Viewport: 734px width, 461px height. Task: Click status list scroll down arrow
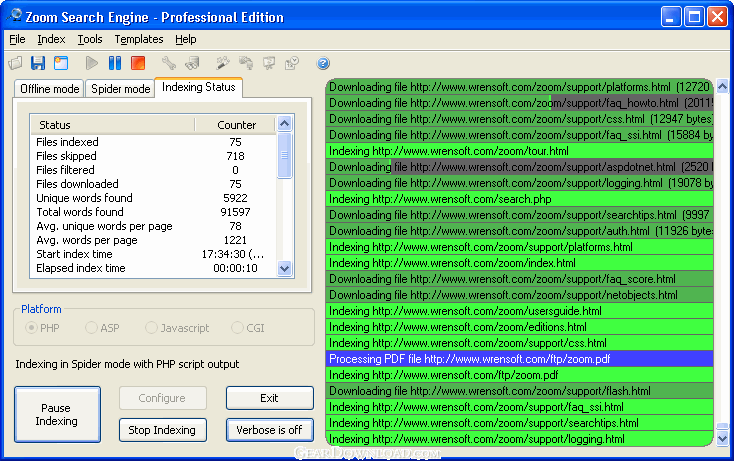284,269
